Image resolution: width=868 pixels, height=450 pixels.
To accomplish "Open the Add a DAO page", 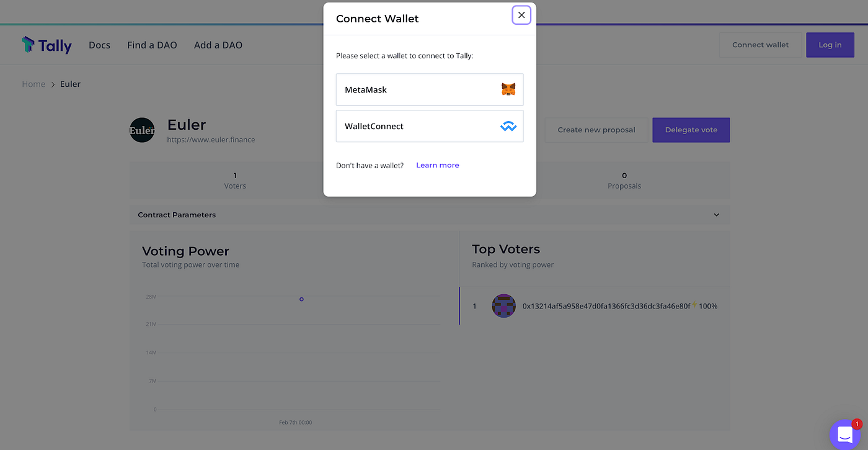I will 218,45.
